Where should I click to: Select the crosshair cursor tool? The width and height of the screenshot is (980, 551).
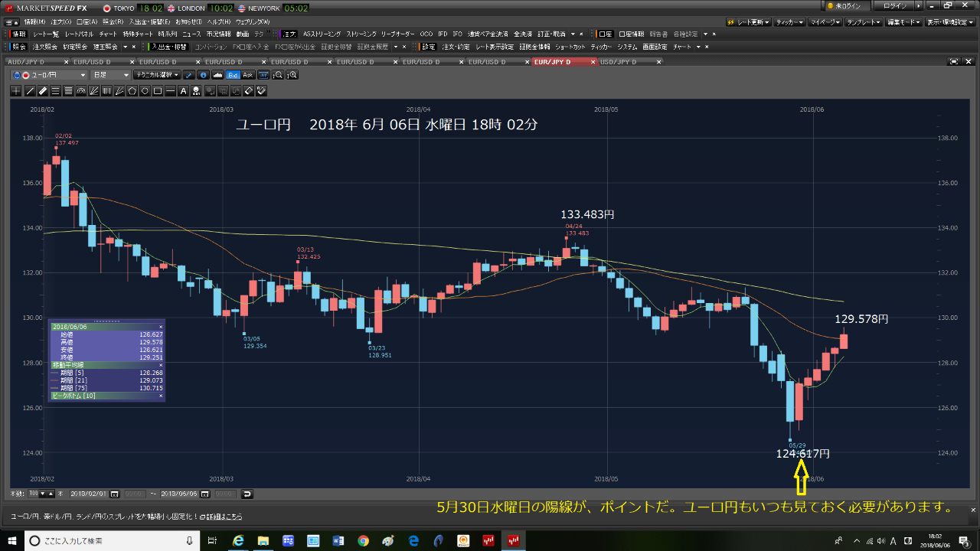tap(16, 91)
